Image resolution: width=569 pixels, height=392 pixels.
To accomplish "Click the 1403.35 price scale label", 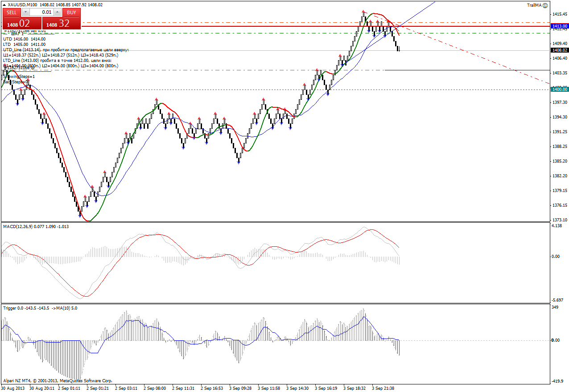I will pyautogui.click(x=559, y=73).
